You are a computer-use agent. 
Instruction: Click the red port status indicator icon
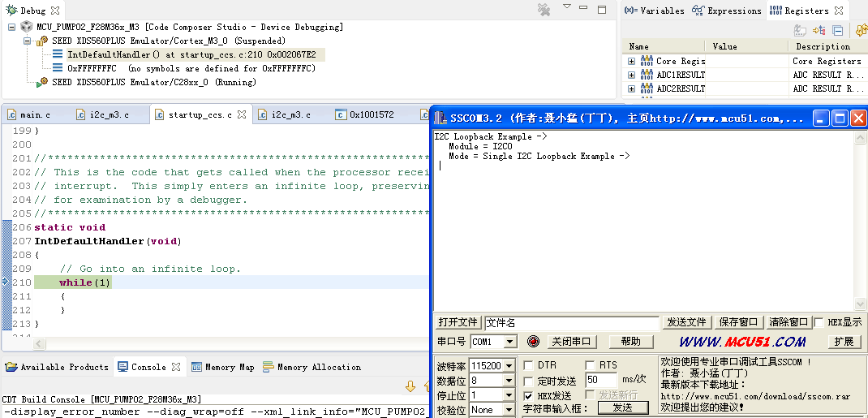click(532, 342)
